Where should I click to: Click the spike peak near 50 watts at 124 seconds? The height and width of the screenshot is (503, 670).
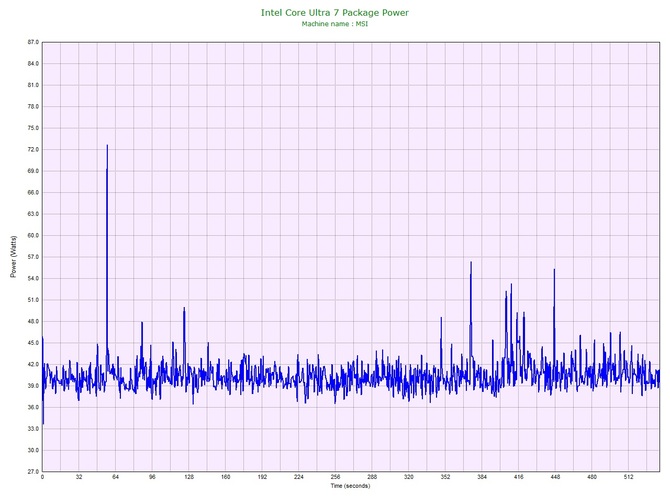[x=184, y=309]
